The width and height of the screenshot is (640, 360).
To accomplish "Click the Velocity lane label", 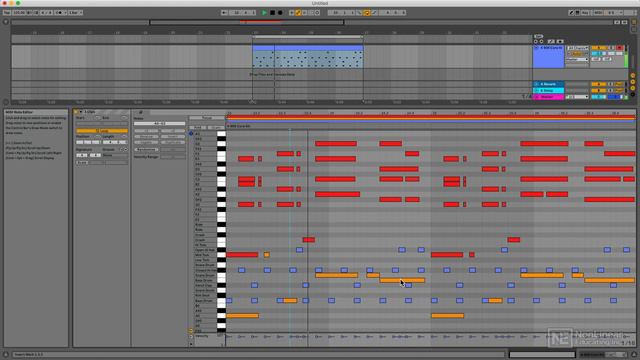I will pyautogui.click(x=201, y=336).
